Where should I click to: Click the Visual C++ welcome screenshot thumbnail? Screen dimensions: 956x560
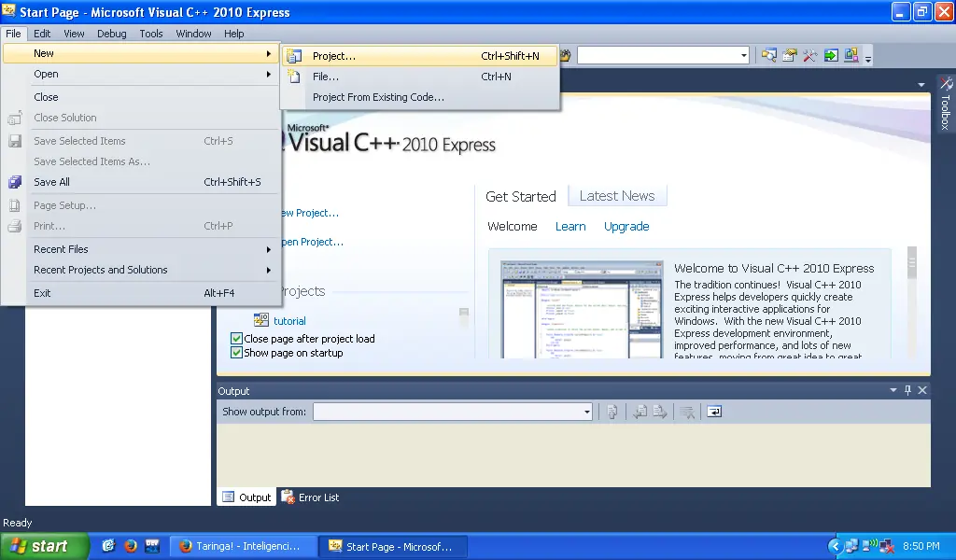tap(582, 310)
